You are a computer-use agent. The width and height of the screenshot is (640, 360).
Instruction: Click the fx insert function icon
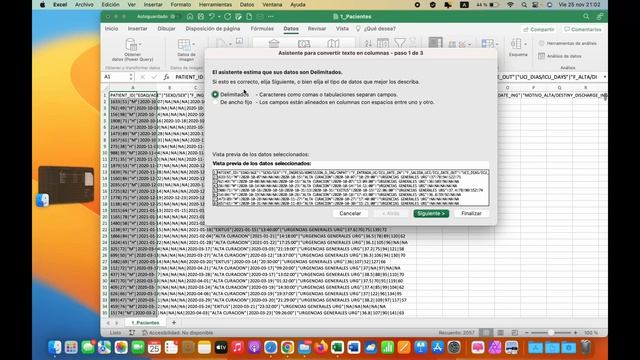[166, 77]
